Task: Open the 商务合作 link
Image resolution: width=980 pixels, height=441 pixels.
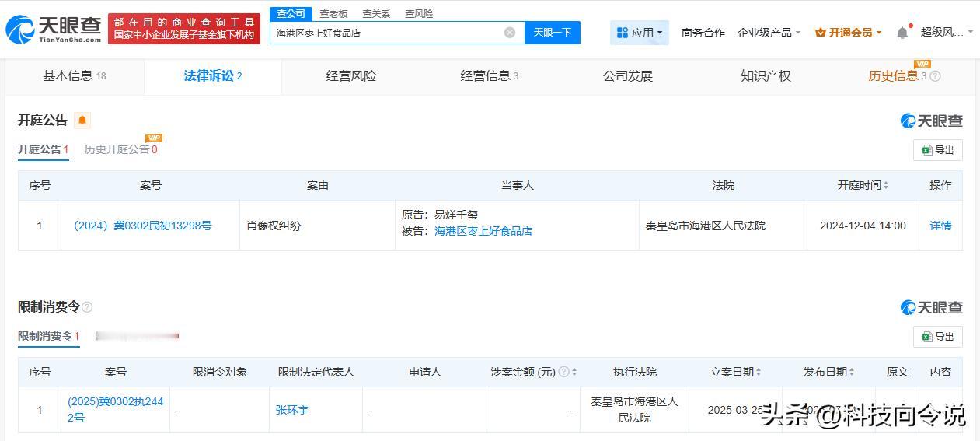Action: pos(703,33)
